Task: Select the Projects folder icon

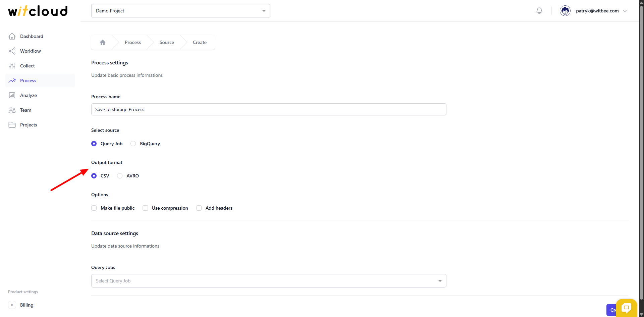Action: [12, 125]
